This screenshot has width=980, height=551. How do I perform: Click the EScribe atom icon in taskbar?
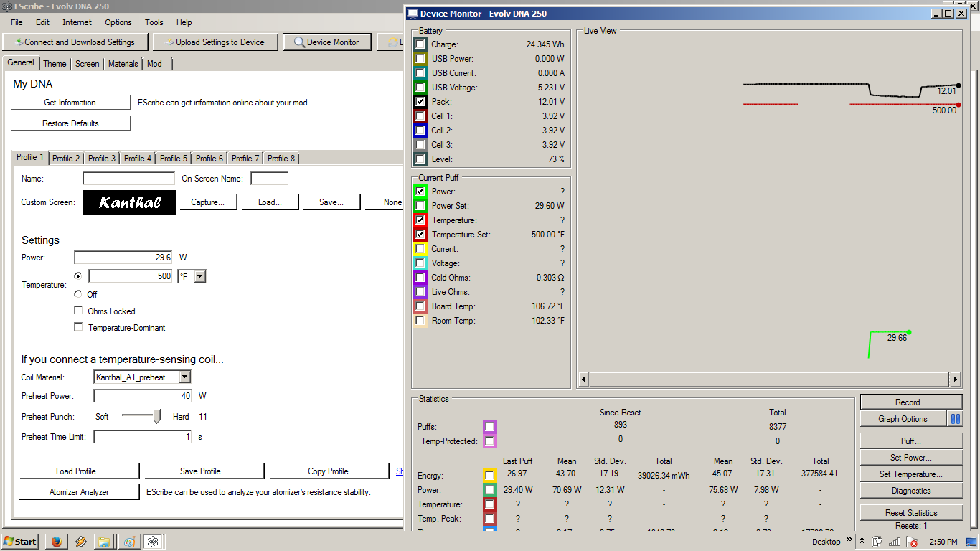153,542
